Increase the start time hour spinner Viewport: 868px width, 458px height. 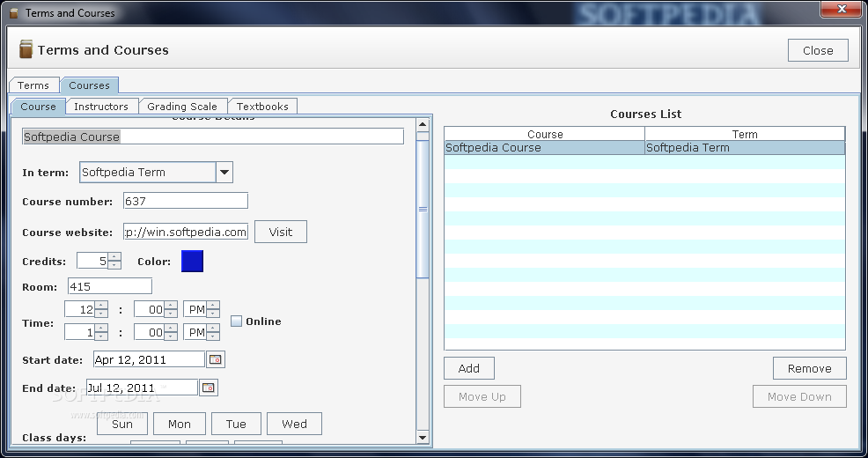pyautogui.click(x=101, y=305)
